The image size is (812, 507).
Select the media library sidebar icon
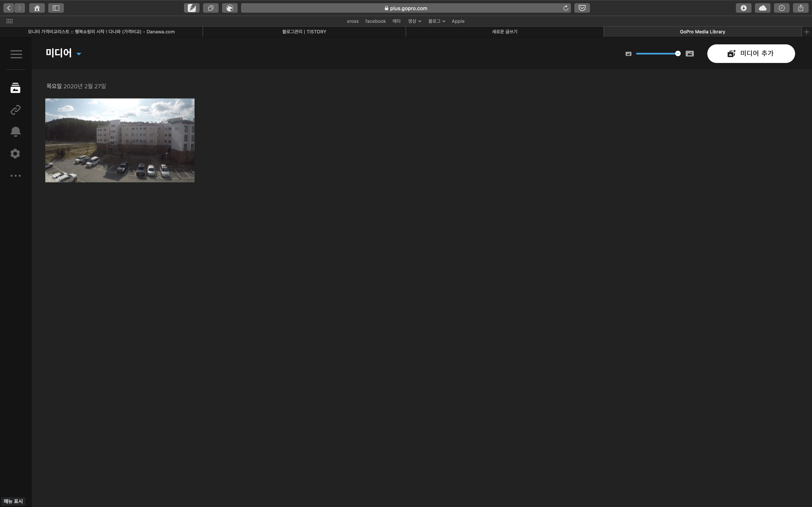[x=15, y=88]
